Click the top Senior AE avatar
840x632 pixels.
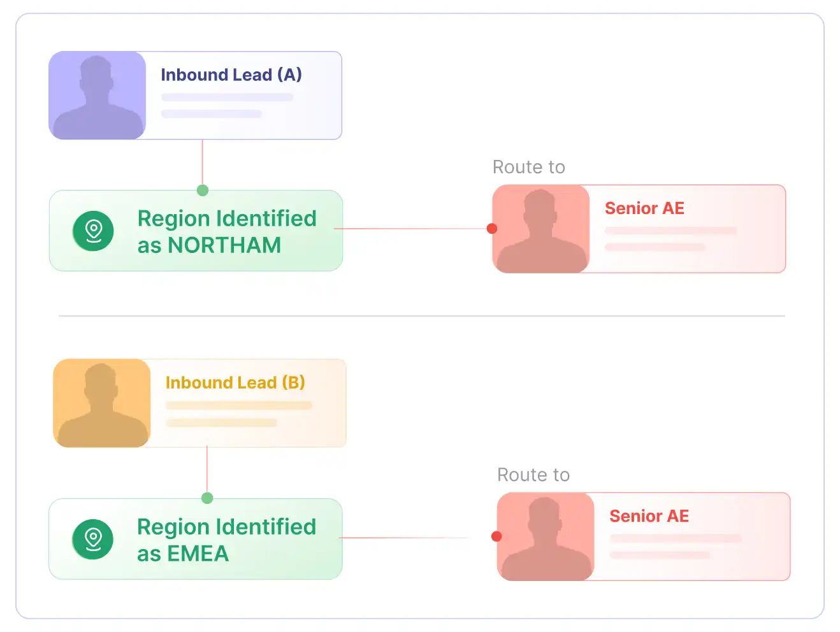tap(541, 229)
